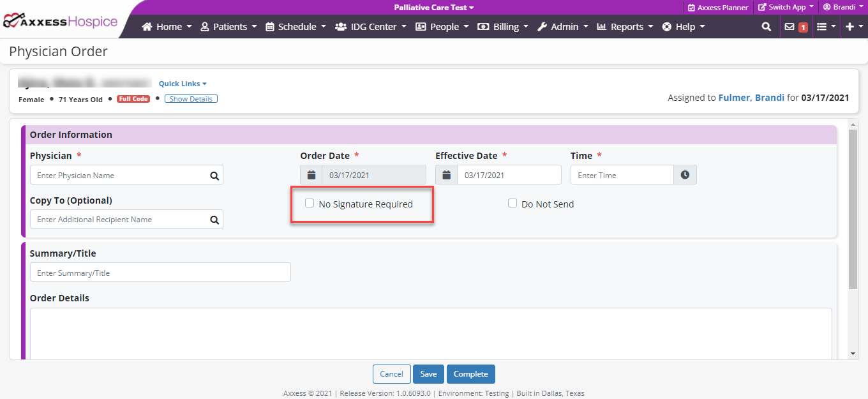Open the Palliative Care Test dropdown
Image resolution: width=868 pixels, height=399 pixels.
click(434, 8)
